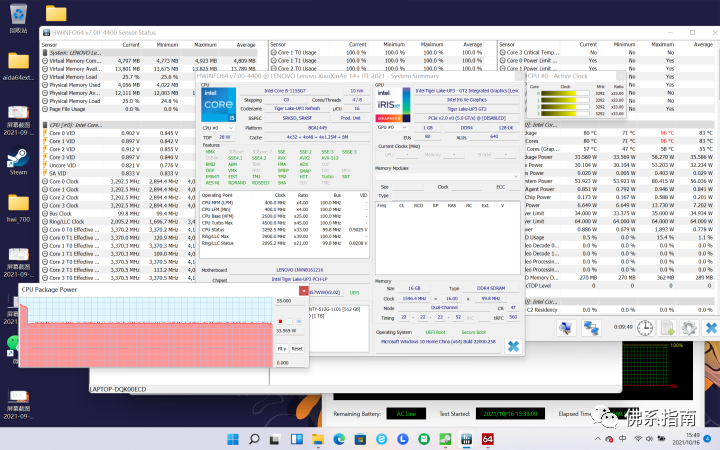Click the Intel Core i5 logo
Screen dimensions: 720x450
220,107
